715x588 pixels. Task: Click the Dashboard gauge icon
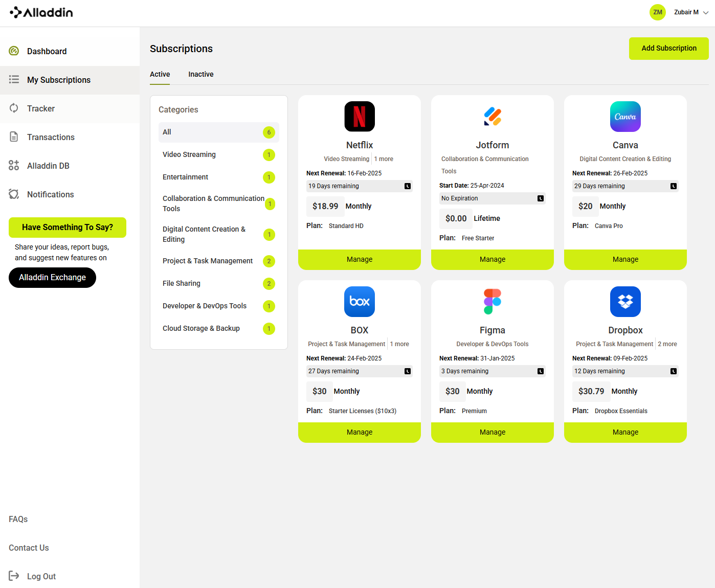14,51
